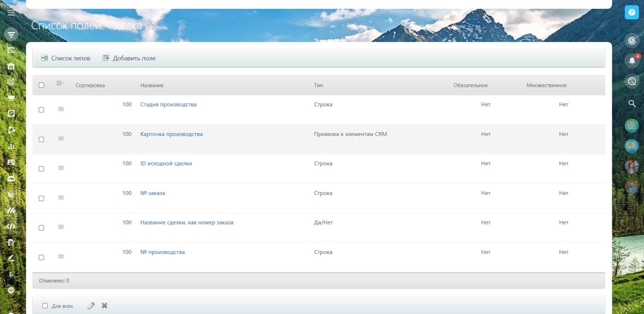Add page to favorites with star icon
Screen dimensions: 644x314
point(151,26)
